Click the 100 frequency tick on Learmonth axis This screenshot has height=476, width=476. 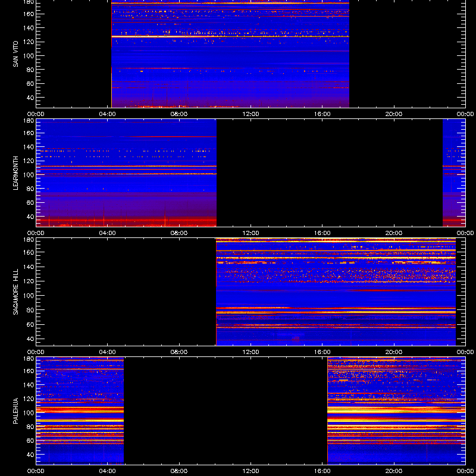(29, 175)
